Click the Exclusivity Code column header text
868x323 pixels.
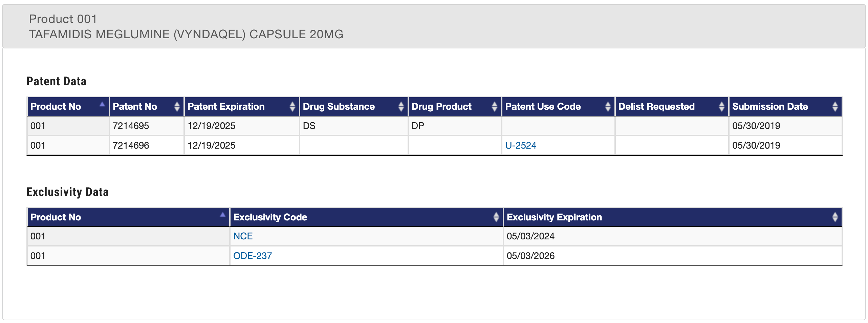pos(270,217)
